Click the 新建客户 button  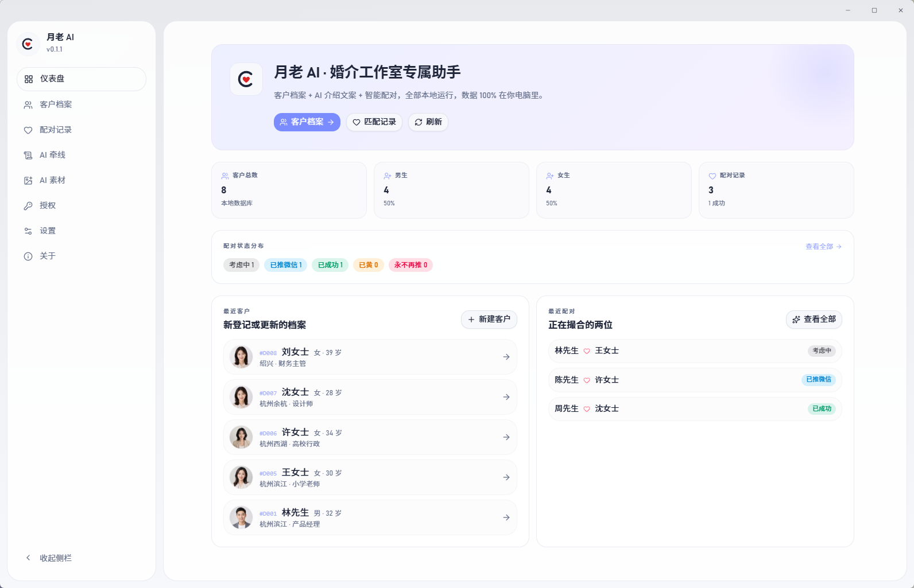(489, 320)
